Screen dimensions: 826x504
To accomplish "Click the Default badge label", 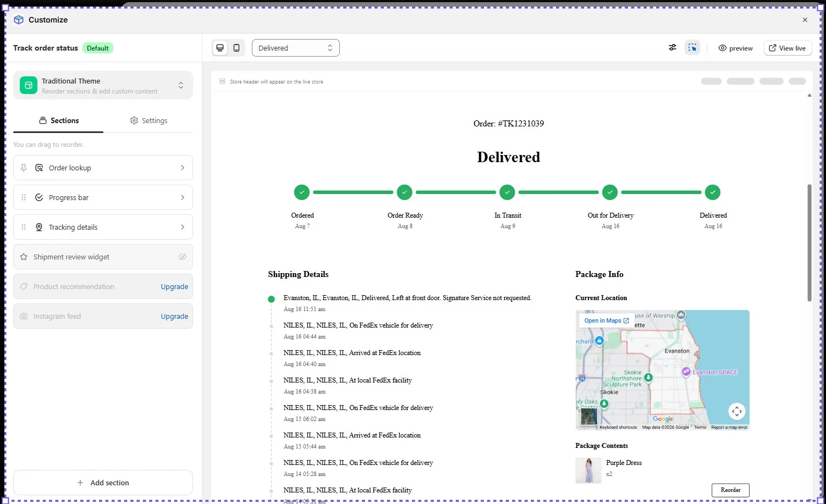I will click(98, 48).
